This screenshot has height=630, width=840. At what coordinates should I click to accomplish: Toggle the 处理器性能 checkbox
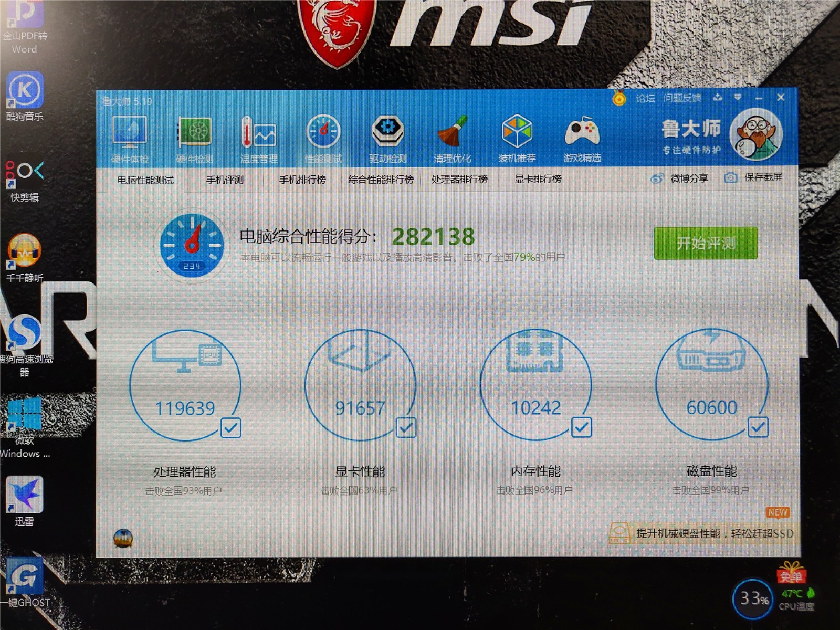click(x=231, y=428)
